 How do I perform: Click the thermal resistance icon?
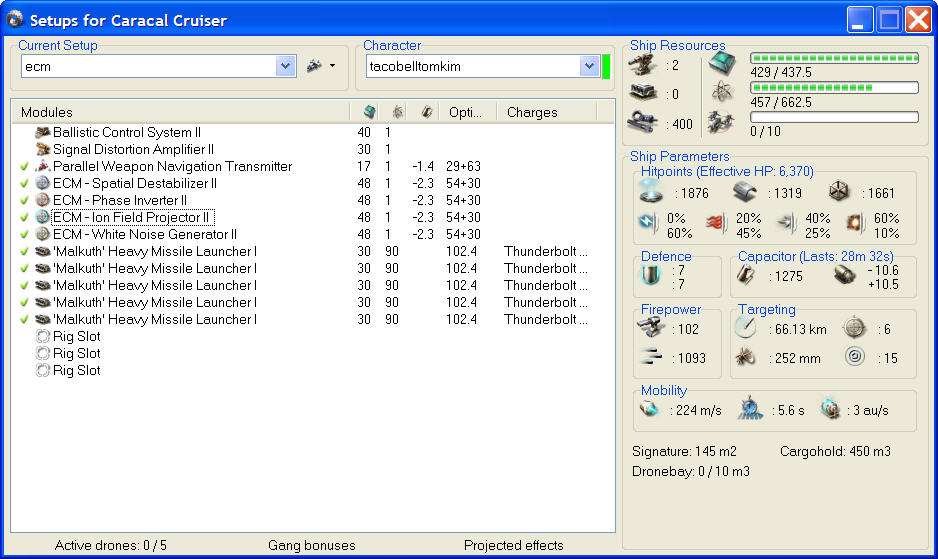tap(717, 223)
